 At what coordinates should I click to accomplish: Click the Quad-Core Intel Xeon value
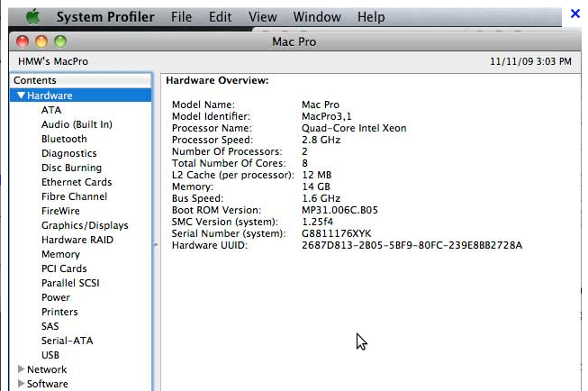click(354, 128)
